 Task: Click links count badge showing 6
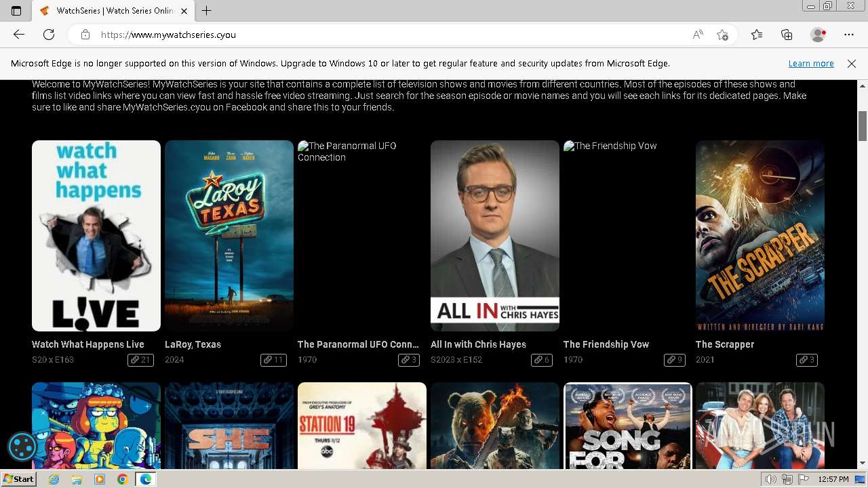[542, 360]
